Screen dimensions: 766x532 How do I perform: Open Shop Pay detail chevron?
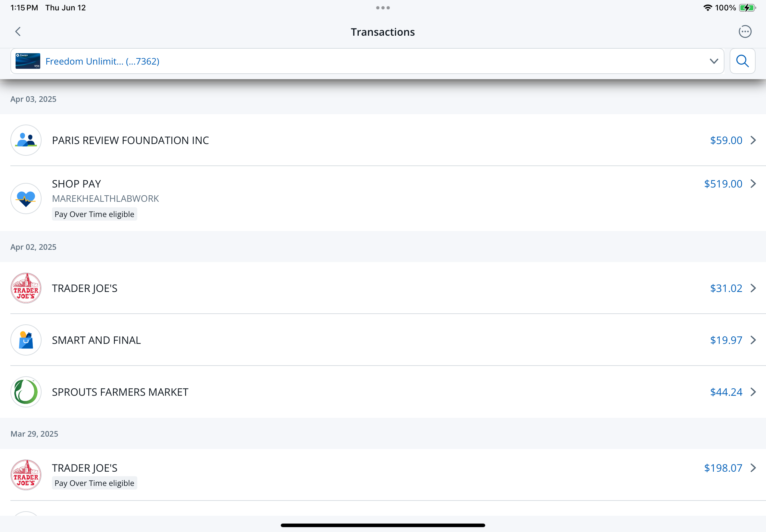(753, 184)
